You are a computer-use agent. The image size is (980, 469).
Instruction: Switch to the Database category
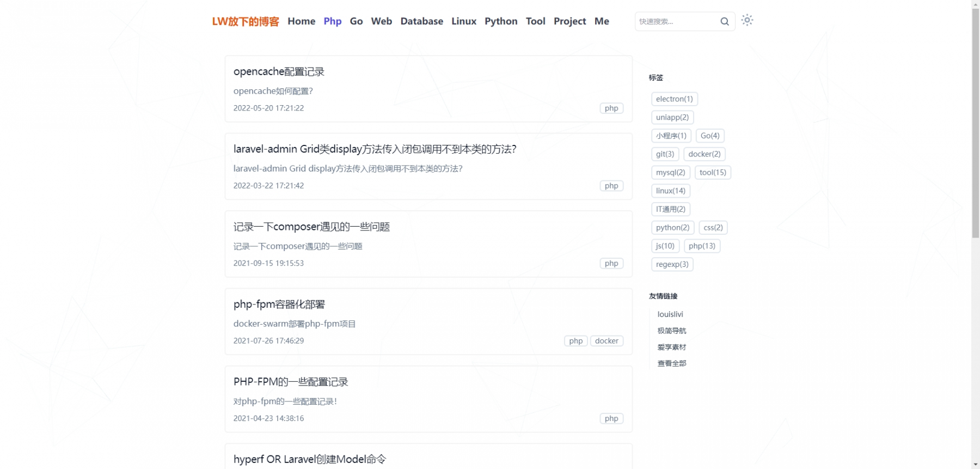(x=422, y=21)
